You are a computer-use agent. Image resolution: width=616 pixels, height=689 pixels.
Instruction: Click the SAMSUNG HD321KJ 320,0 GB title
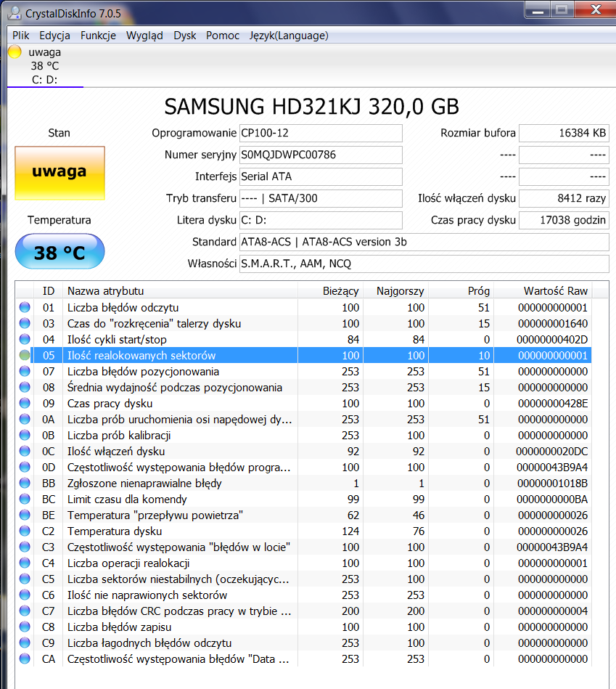click(312, 107)
